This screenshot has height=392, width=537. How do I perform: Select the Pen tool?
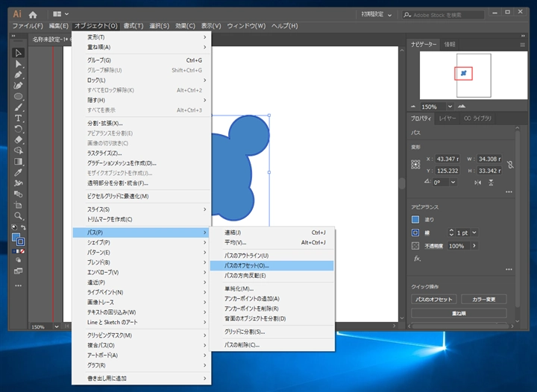point(18,75)
